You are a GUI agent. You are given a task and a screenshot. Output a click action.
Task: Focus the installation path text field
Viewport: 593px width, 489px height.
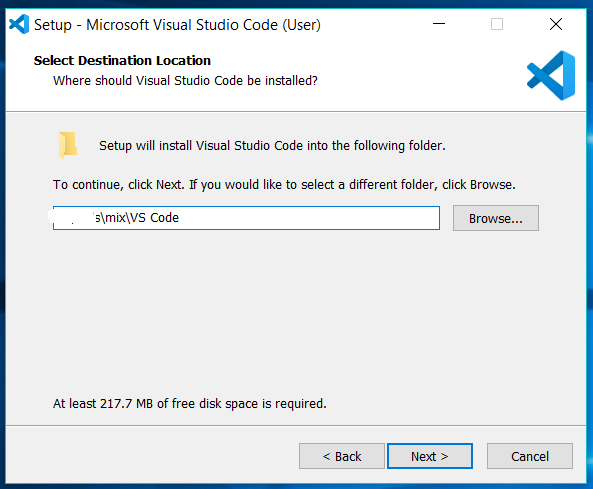coord(246,218)
